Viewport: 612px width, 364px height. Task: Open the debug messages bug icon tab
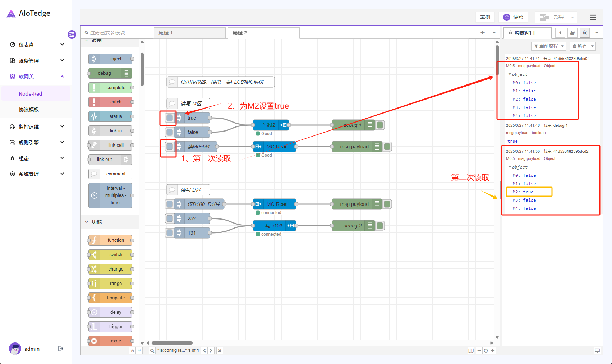(585, 33)
